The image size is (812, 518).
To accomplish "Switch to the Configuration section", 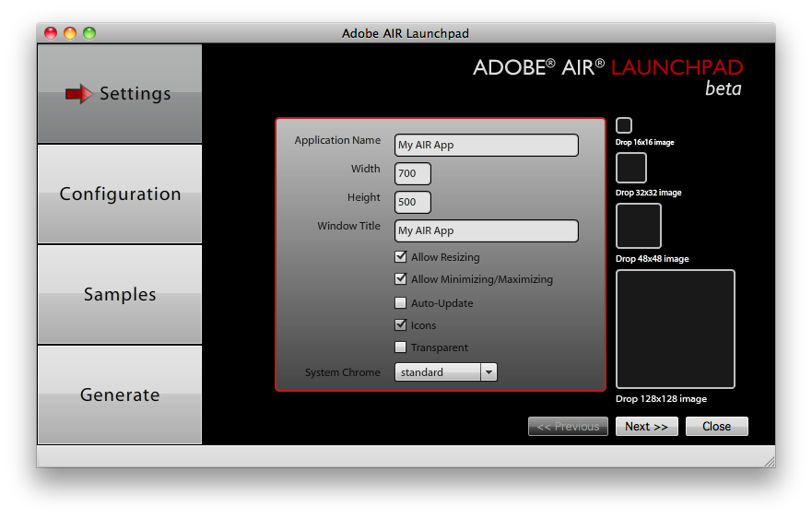I will [120, 194].
